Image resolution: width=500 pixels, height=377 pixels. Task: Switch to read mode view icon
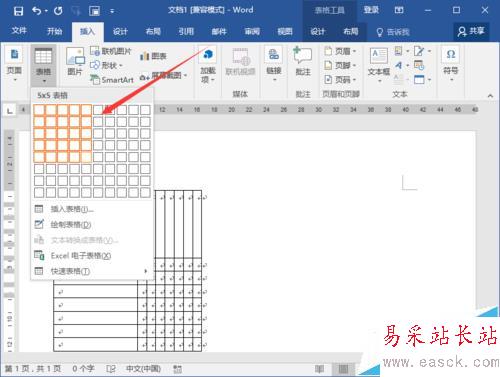(319, 369)
